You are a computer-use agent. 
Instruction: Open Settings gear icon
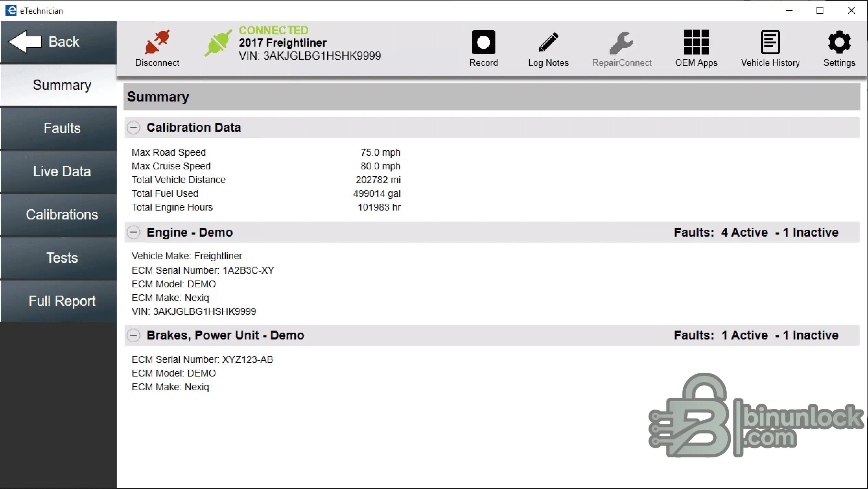[839, 42]
